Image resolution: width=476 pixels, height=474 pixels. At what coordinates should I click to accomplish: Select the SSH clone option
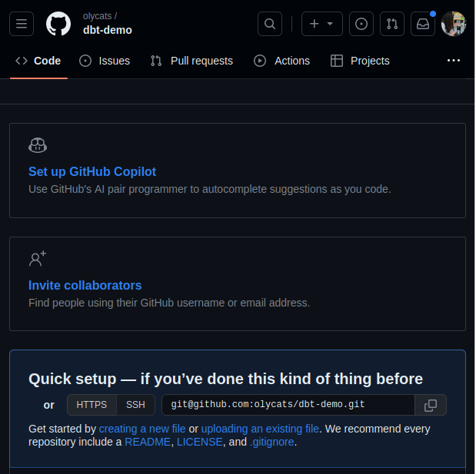(x=135, y=405)
